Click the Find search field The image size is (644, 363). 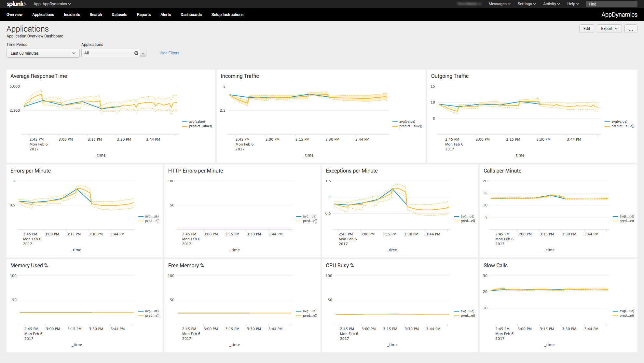[x=611, y=4]
